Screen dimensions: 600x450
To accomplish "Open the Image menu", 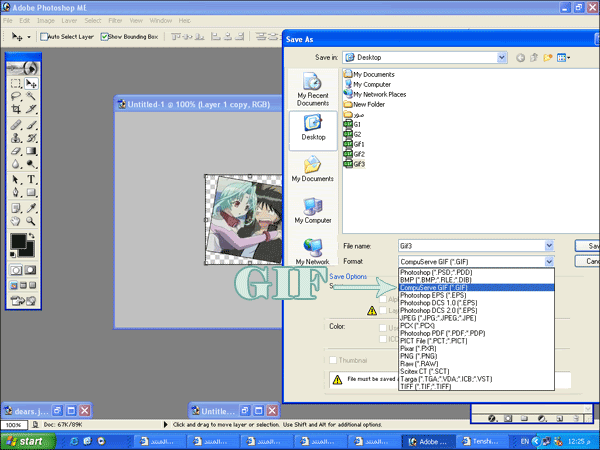I will pyautogui.click(x=46, y=21).
